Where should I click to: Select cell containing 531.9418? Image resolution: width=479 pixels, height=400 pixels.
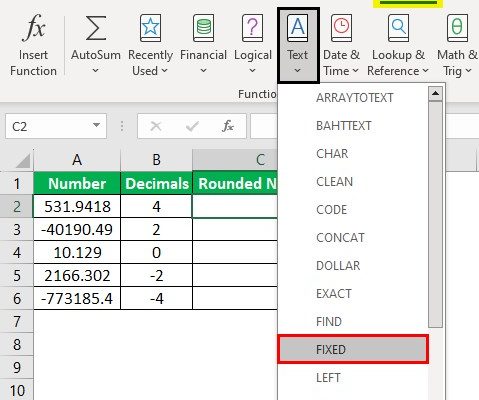[77, 206]
